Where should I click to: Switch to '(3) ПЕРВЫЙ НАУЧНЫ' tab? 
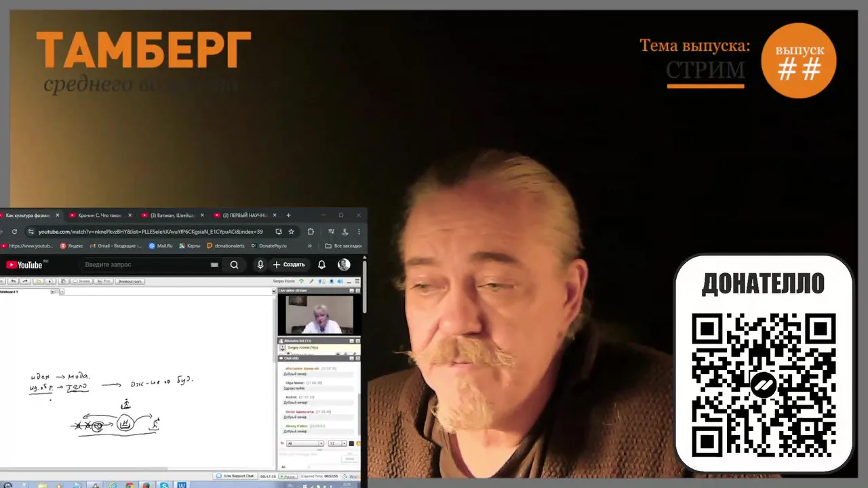244,215
